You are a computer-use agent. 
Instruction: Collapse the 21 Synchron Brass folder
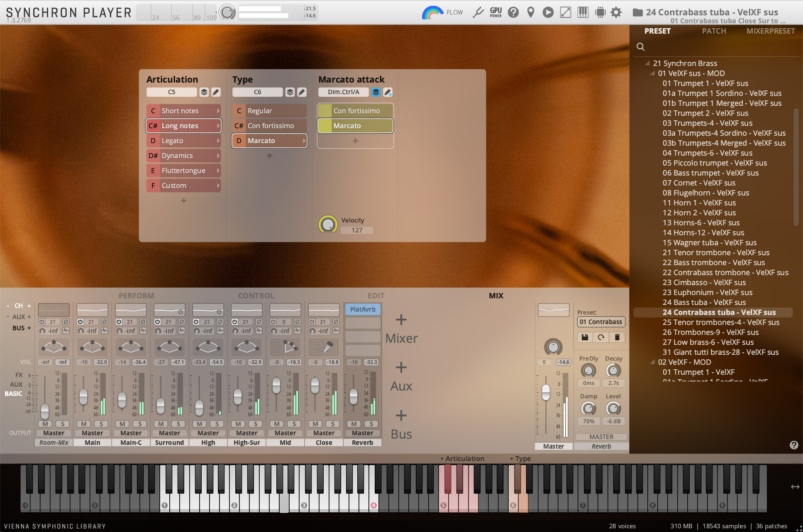point(647,63)
